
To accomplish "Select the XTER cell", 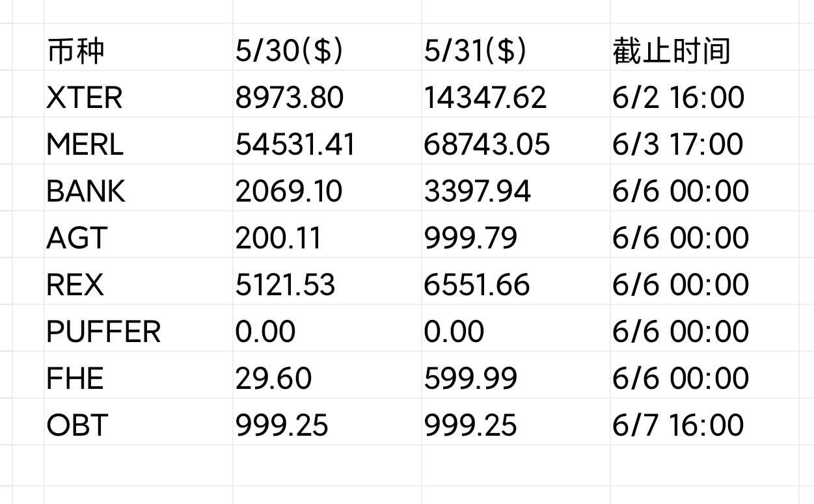I will point(139,94).
